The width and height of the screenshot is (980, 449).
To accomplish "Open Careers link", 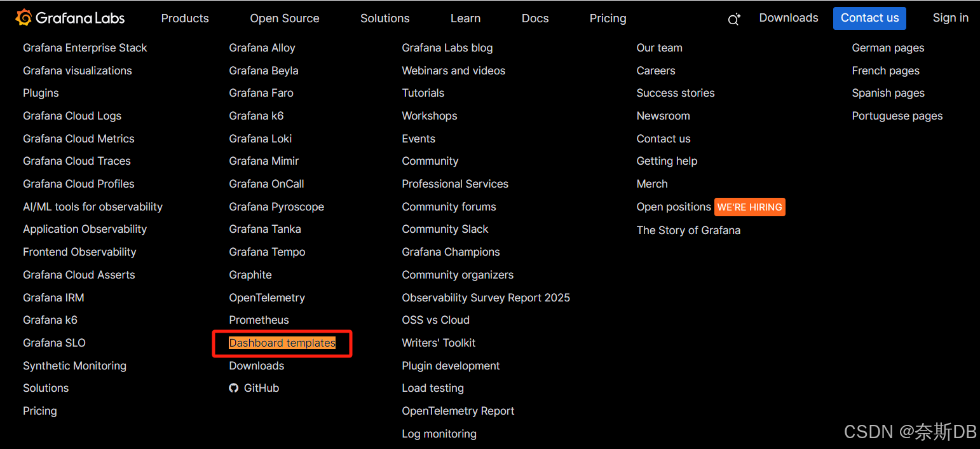I will (656, 71).
